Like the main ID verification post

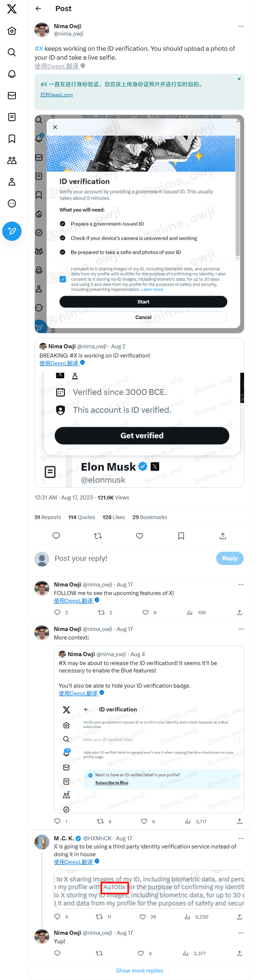click(139, 536)
